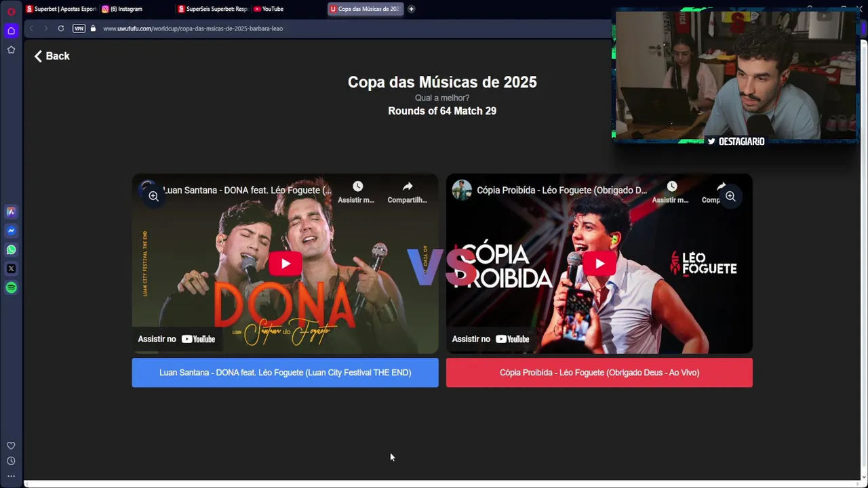Select the Copa das Músicas de 2025 tab

(x=365, y=9)
